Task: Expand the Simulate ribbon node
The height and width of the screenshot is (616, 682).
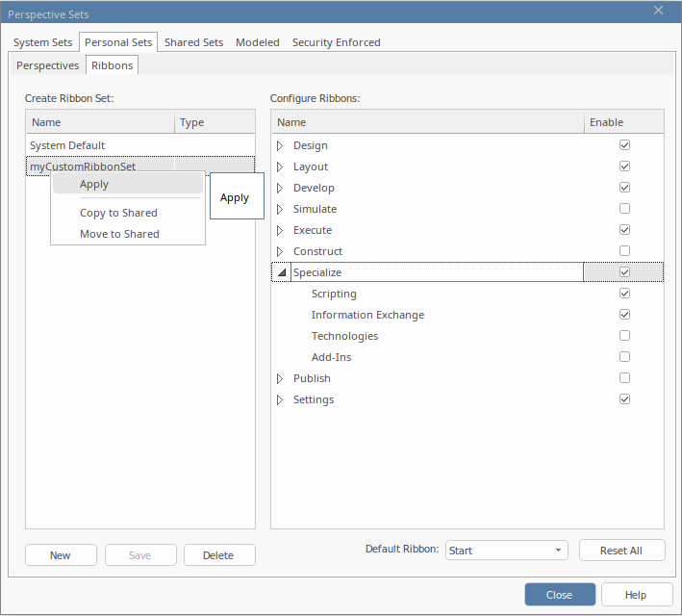Action: [280, 210]
